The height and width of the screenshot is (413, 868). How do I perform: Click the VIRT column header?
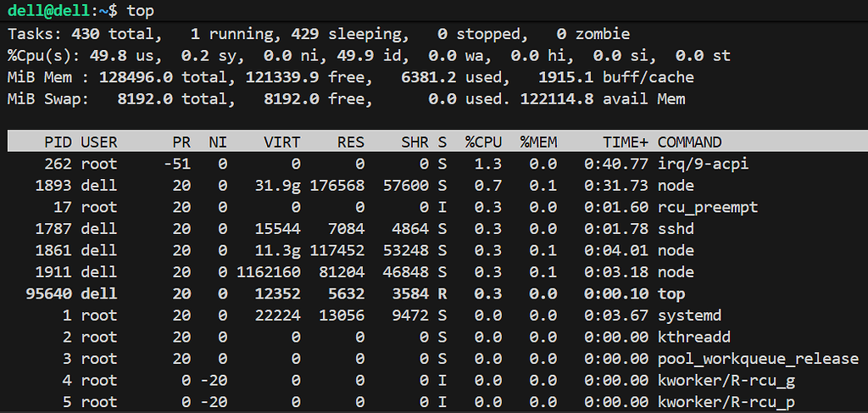pos(282,142)
